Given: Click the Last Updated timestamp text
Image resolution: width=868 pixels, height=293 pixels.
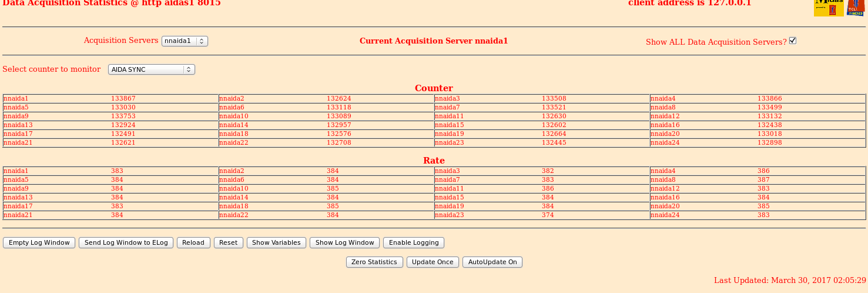Looking at the screenshot, I should tap(790, 281).
